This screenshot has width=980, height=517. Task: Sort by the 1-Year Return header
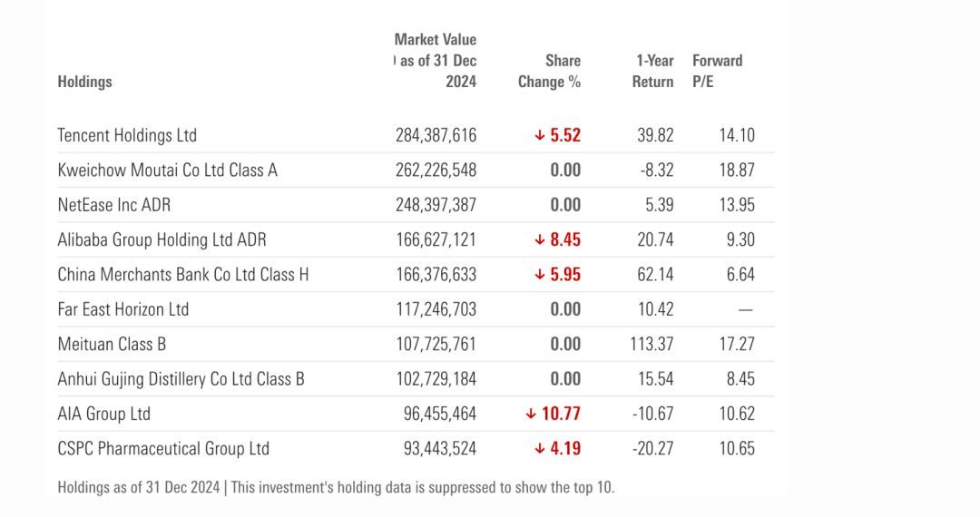pyautogui.click(x=653, y=71)
